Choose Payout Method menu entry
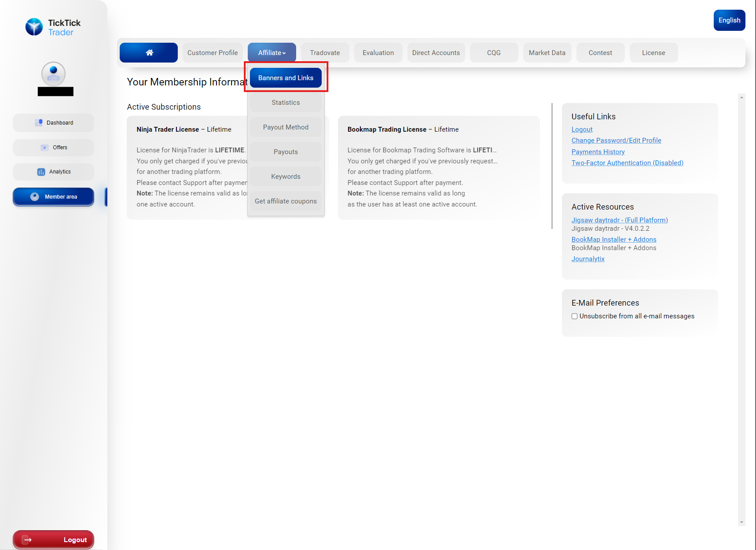The width and height of the screenshot is (756, 550). point(286,127)
